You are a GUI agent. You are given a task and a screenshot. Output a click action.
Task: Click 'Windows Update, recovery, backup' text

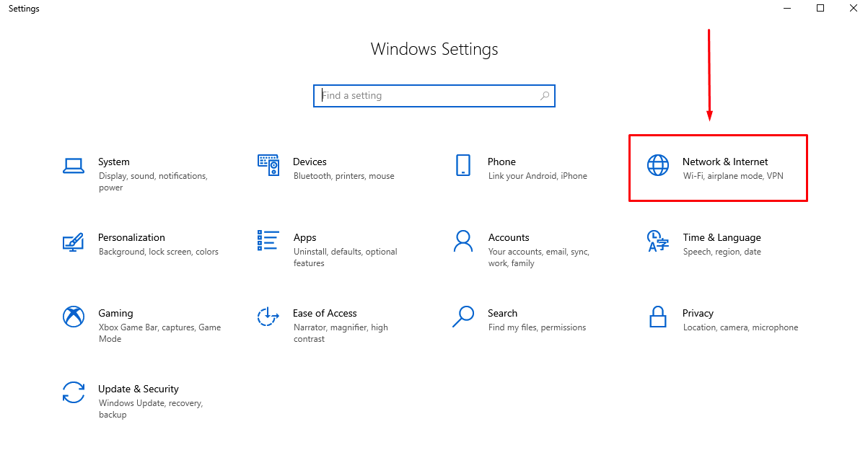tap(151, 409)
